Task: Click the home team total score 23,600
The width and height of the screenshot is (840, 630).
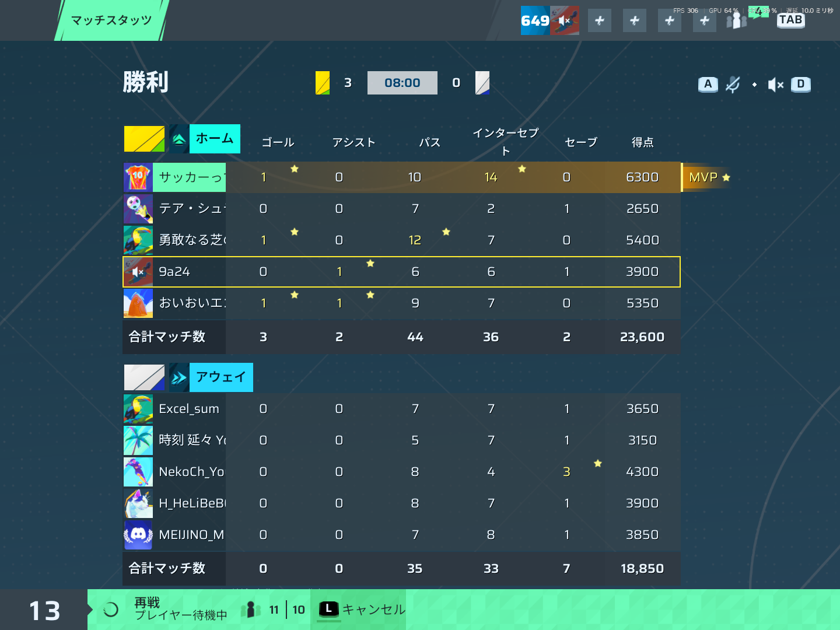Action: point(642,337)
